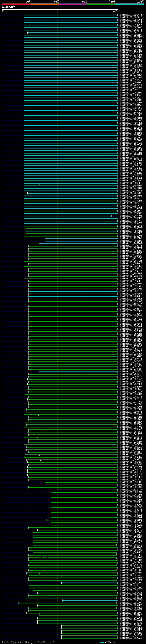Select sequence UniRef100_A9SPQ2
Screen dimensions: 146x644
[131, 547]
